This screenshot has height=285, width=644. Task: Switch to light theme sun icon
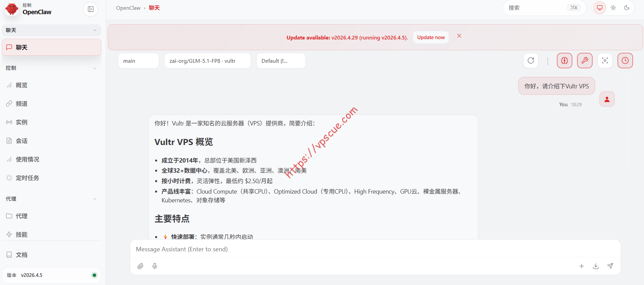[x=613, y=8]
